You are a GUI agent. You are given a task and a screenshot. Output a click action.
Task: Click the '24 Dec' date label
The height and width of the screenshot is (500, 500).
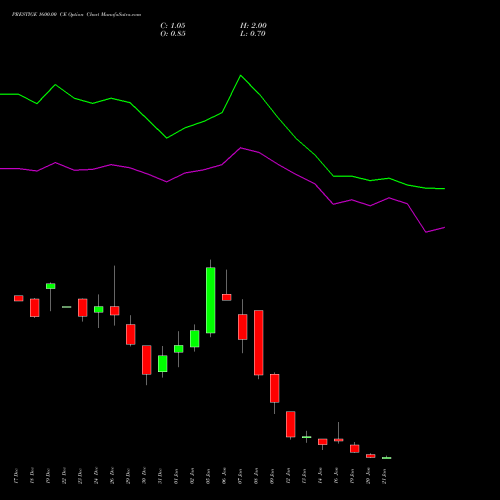(96, 476)
